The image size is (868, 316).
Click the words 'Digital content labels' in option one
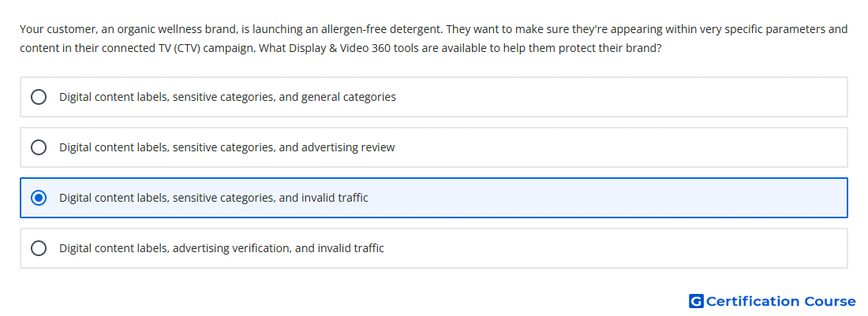tap(114, 97)
